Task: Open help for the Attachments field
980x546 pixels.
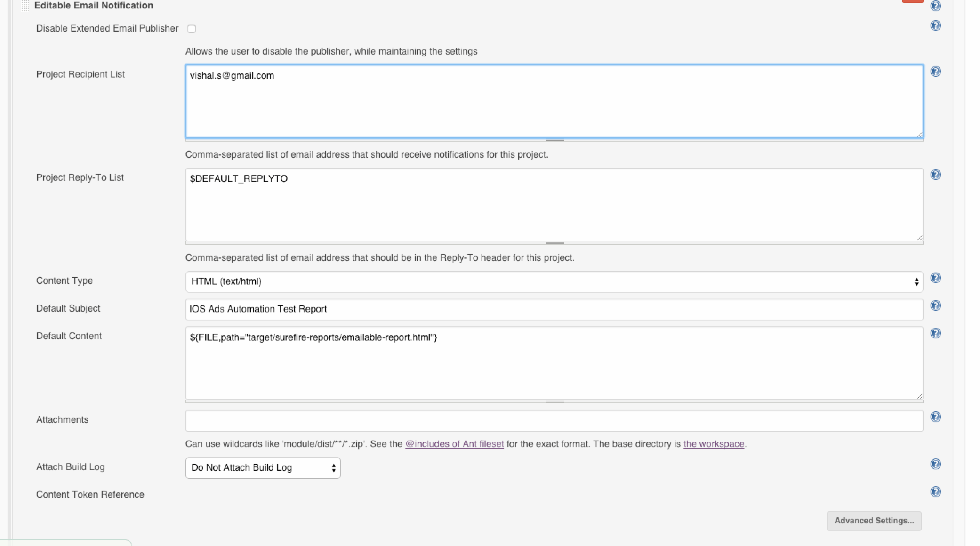Action: (936, 417)
